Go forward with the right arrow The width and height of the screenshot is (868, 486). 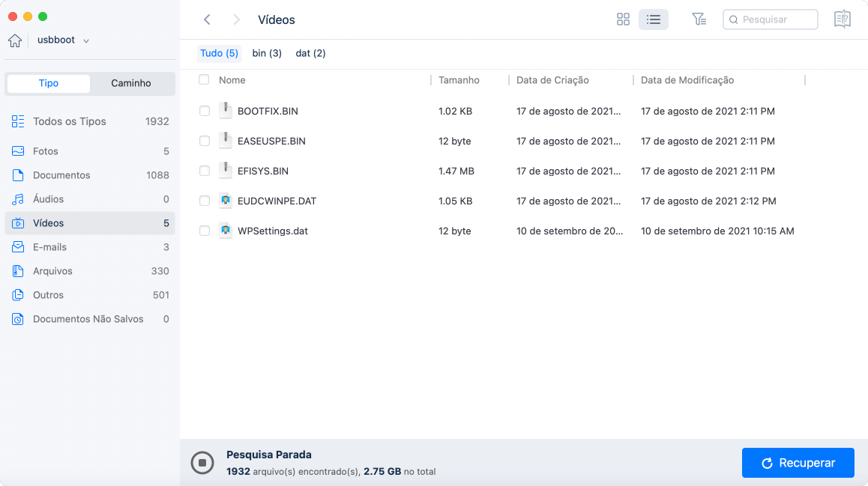(236, 20)
